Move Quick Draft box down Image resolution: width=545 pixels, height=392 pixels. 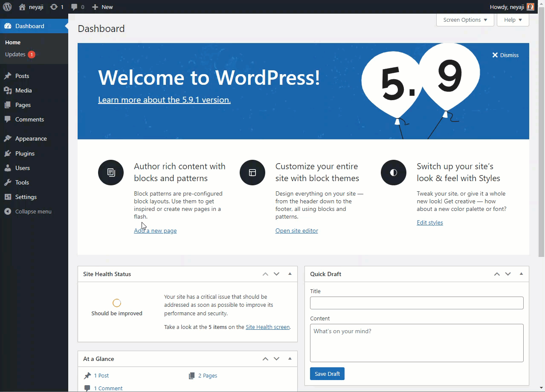pyautogui.click(x=508, y=274)
